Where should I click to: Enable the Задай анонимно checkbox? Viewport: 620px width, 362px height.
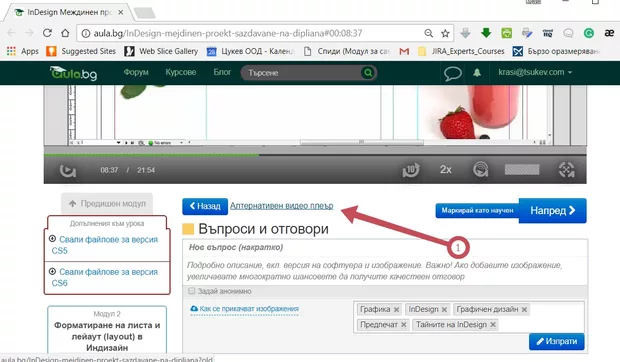tap(192, 291)
